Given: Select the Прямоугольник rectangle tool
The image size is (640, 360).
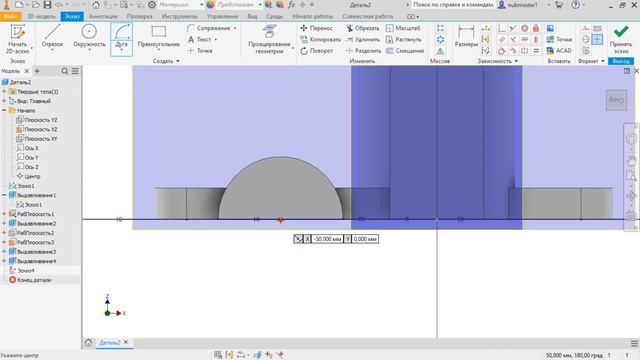Looking at the screenshot, I should tap(158, 37).
